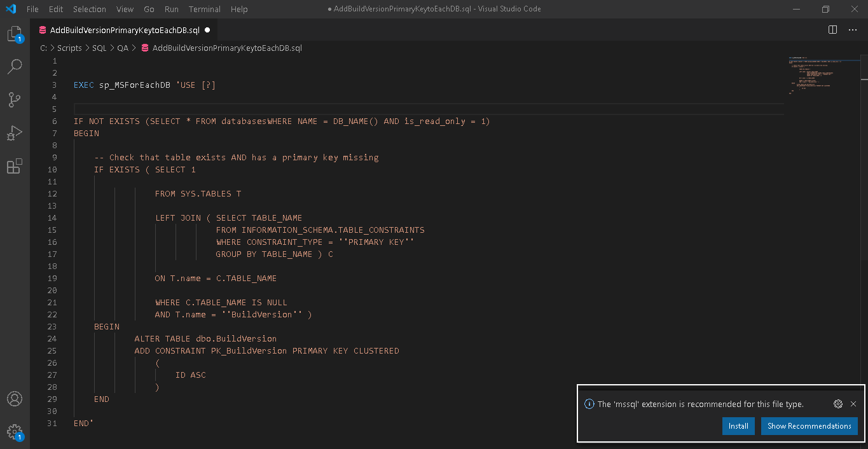
Task: Open notification gear options menu
Action: pos(838,404)
